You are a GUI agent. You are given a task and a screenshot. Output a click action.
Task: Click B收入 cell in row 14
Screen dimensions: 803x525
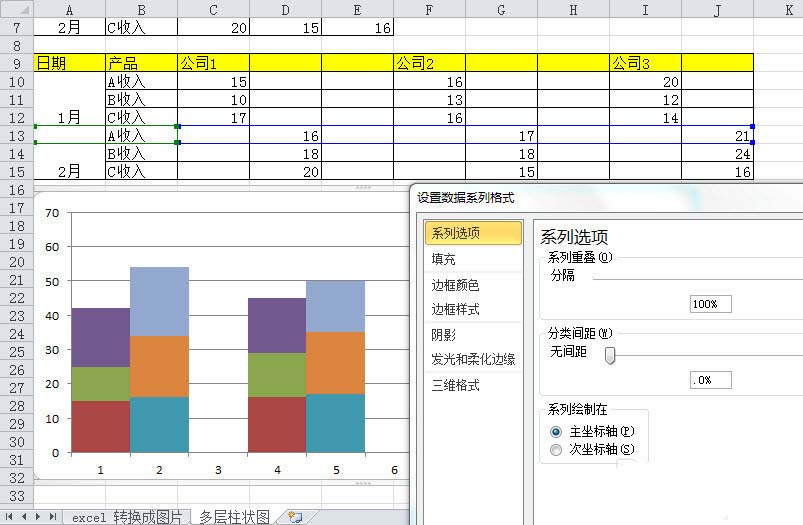click(x=141, y=153)
